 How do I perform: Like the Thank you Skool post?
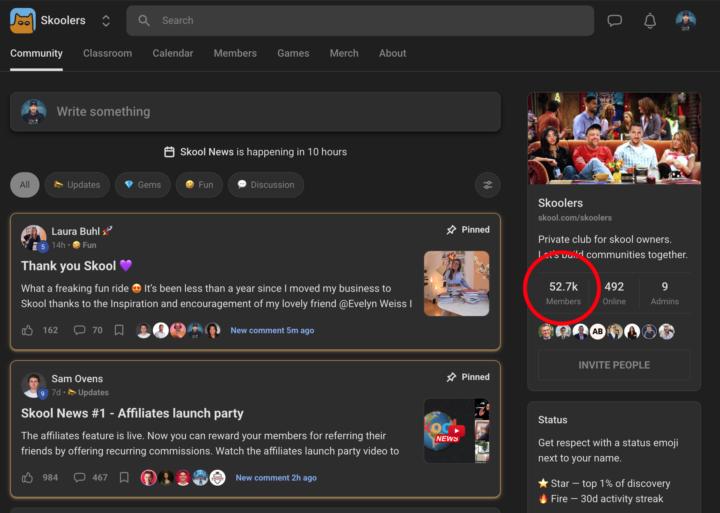(x=28, y=330)
